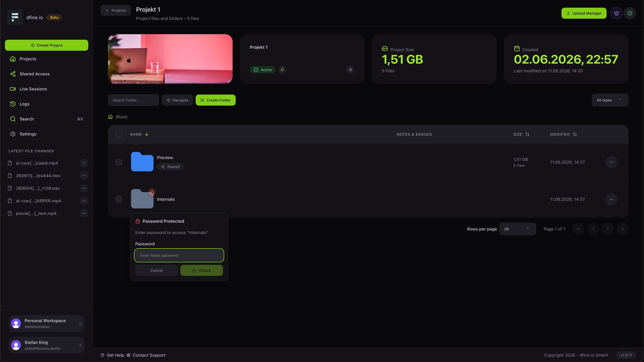The image size is (644, 362).
Task: Click the Navigate button
Action: pyautogui.click(x=177, y=100)
